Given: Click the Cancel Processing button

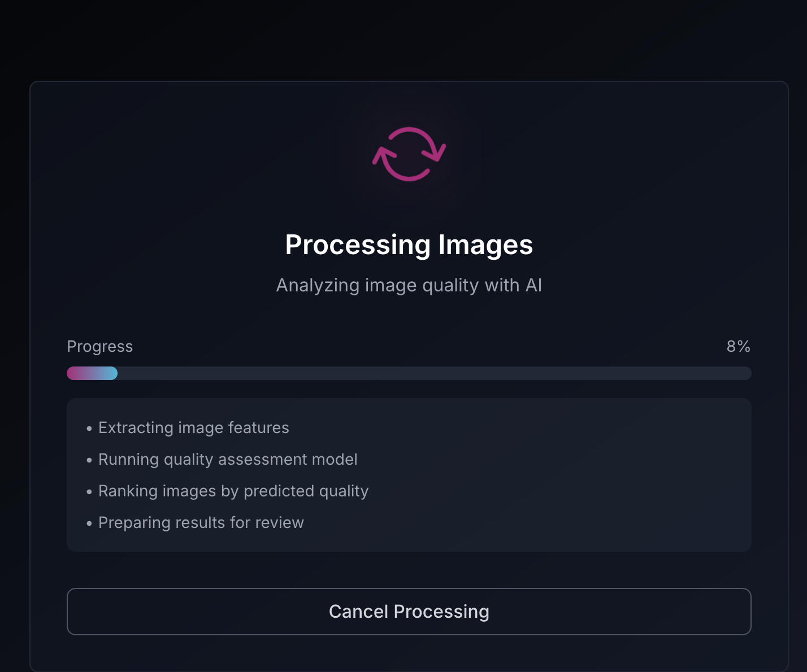Looking at the screenshot, I should [409, 612].
